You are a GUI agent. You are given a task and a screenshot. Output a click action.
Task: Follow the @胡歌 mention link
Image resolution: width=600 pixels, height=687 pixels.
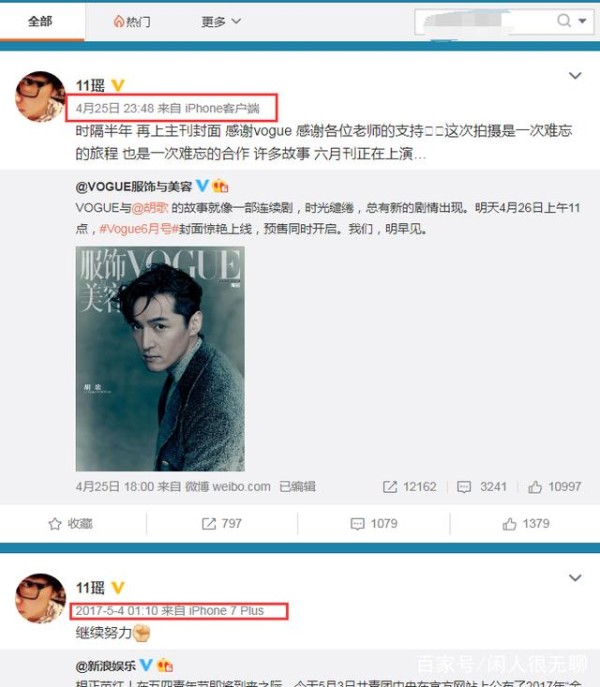tap(150, 208)
